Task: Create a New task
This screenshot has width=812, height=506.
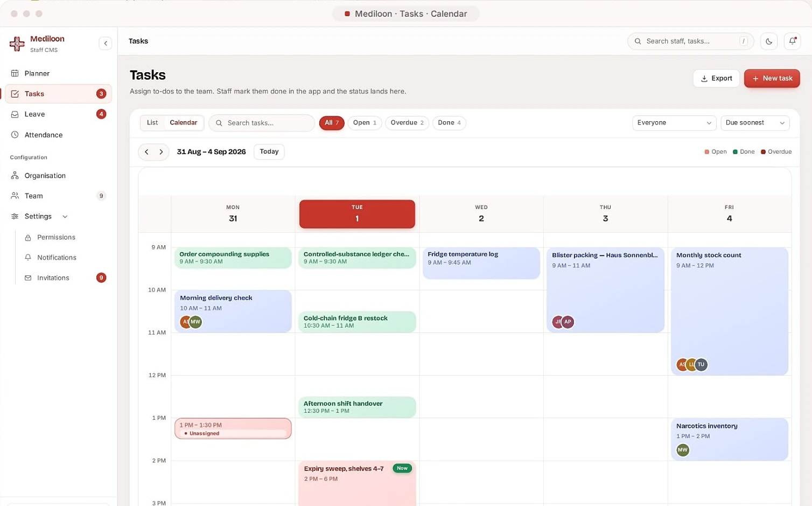Action: point(772,78)
